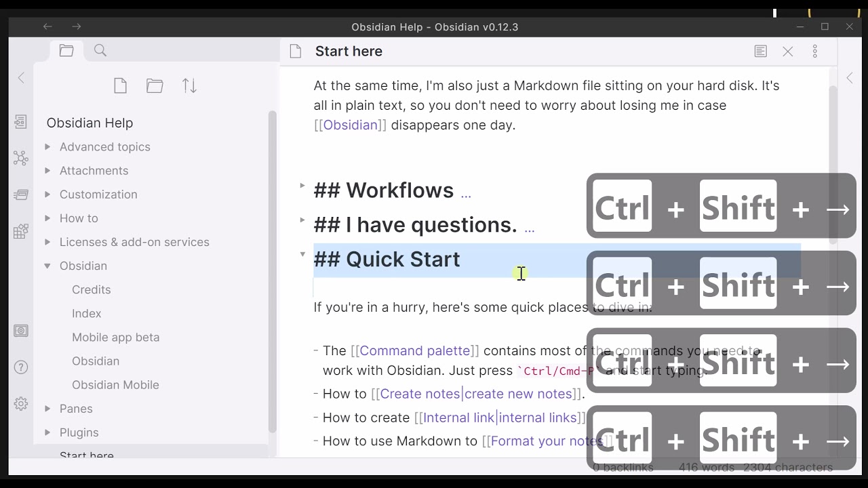Create a new note icon

(x=121, y=85)
